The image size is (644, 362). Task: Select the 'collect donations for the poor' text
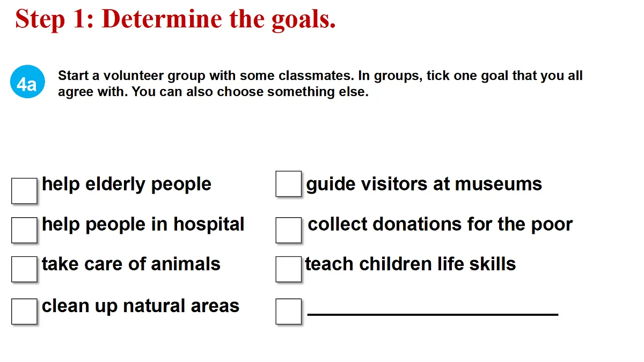[x=440, y=224]
